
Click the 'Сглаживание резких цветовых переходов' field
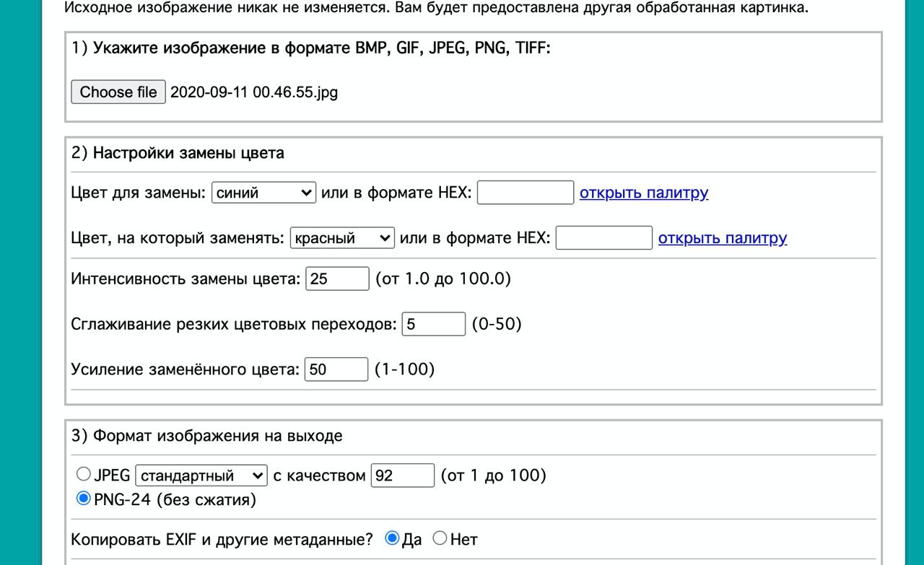434,324
